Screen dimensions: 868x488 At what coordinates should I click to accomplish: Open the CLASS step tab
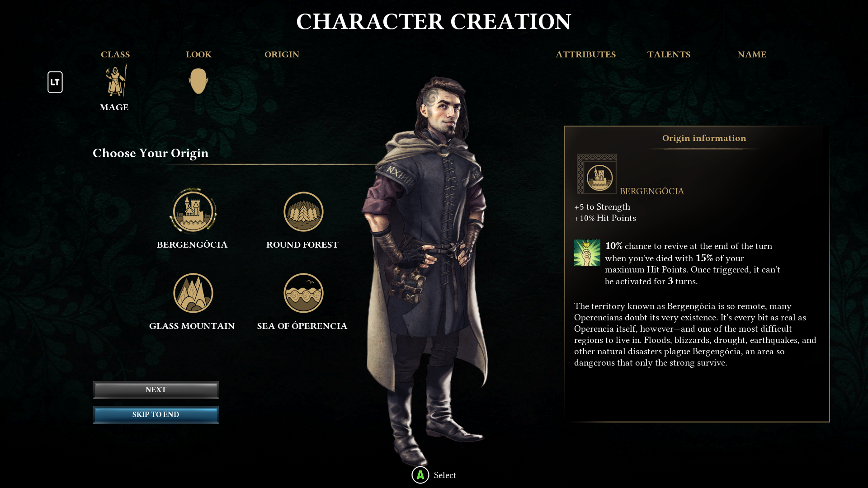(x=115, y=55)
